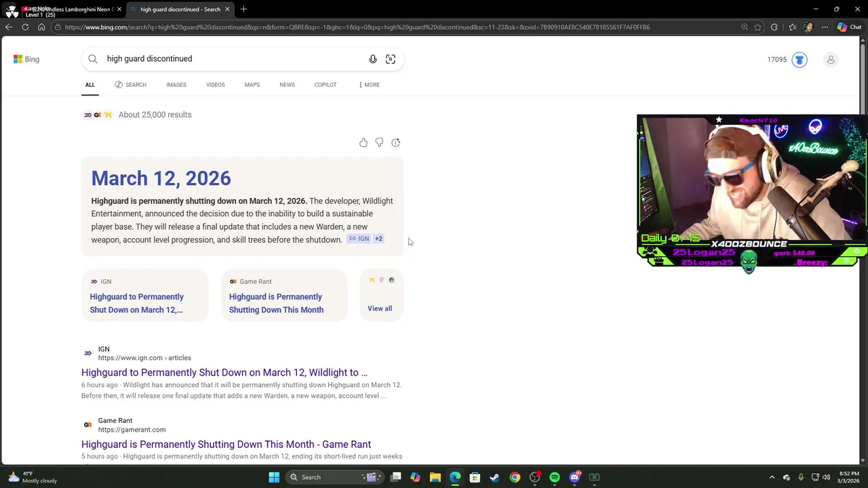
Task: Expand the +2 additional sources chip
Action: [x=378, y=239]
